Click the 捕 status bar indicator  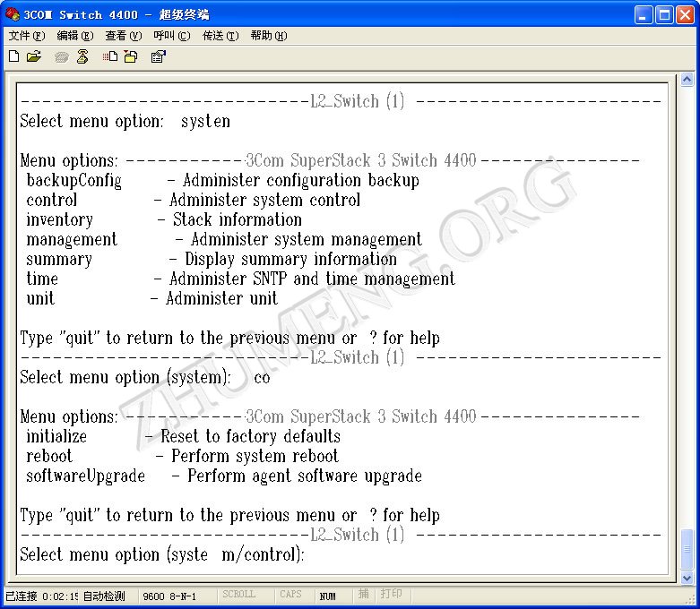coord(364,594)
